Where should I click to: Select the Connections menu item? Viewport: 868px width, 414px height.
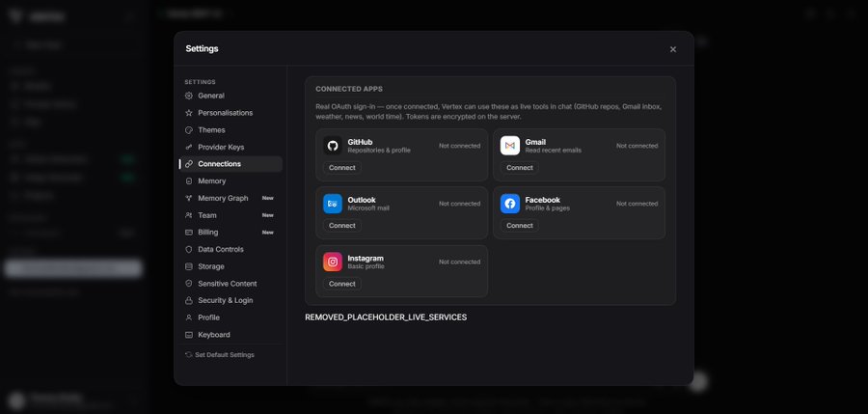pyautogui.click(x=231, y=164)
